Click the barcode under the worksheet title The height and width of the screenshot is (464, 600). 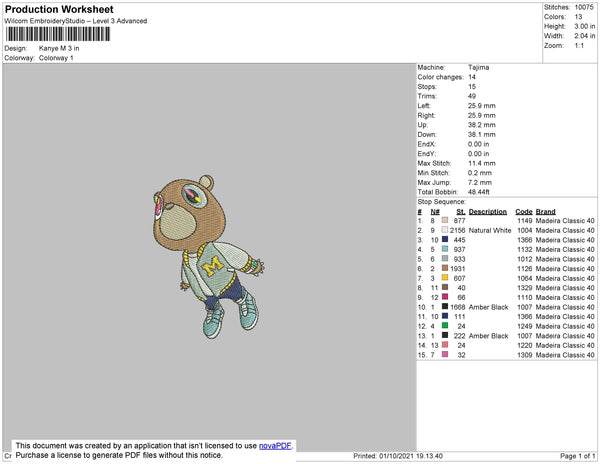(58, 34)
